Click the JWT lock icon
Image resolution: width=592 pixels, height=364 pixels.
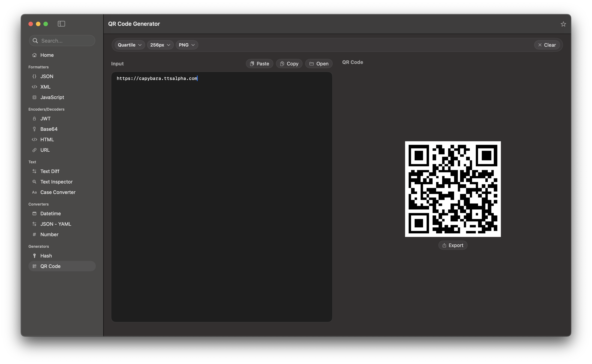(34, 119)
